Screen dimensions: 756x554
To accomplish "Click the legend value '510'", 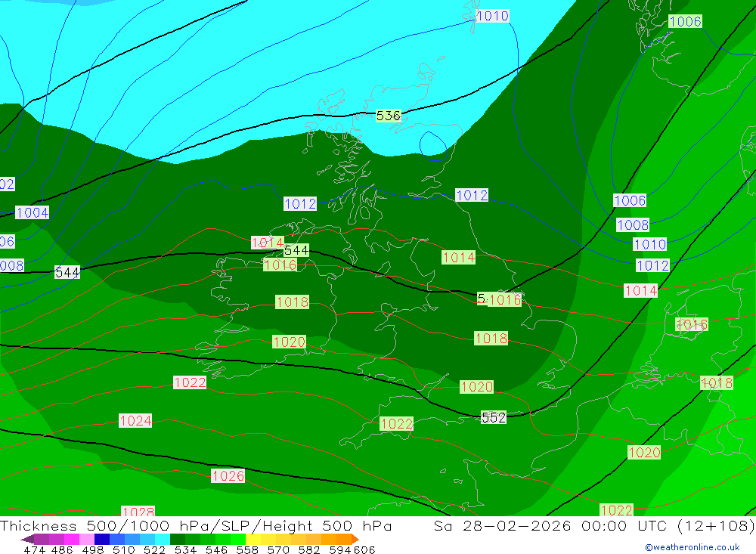I will click(x=123, y=550).
